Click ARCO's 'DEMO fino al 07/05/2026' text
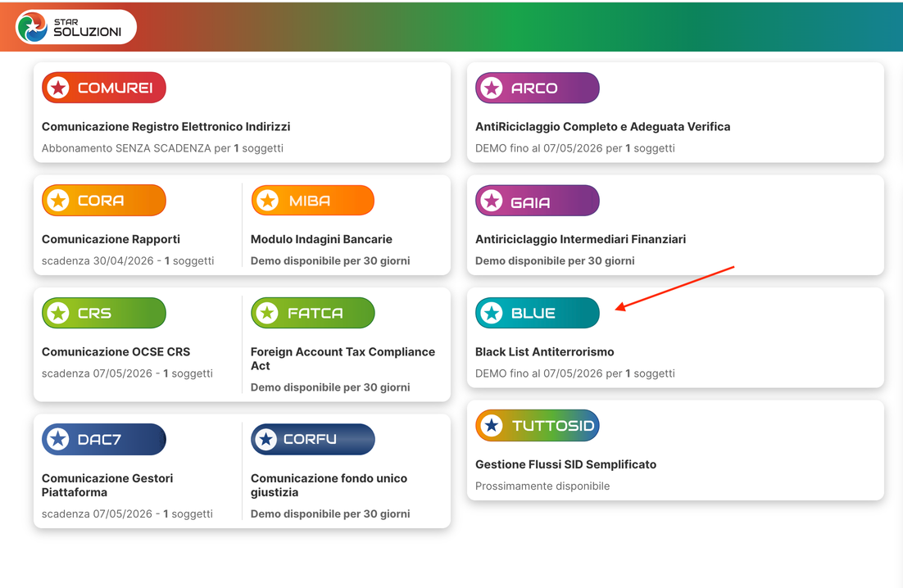 click(x=538, y=148)
